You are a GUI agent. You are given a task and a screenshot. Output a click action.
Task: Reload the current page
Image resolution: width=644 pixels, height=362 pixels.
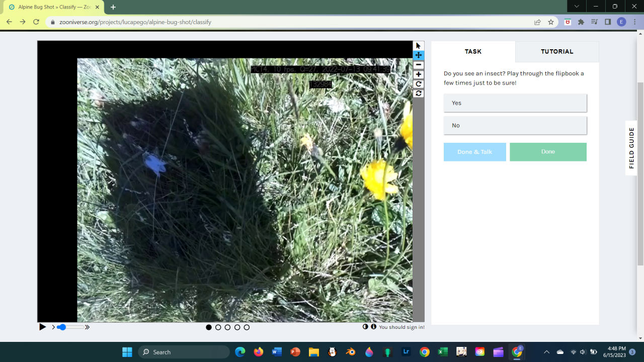(36, 22)
